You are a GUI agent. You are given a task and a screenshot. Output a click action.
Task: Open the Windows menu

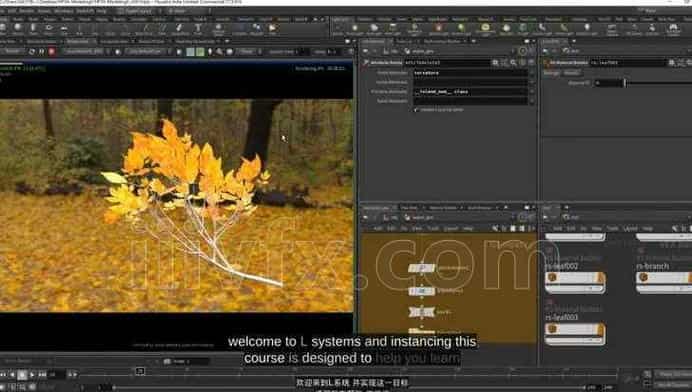pyautogui.click(x=64, y=11)
